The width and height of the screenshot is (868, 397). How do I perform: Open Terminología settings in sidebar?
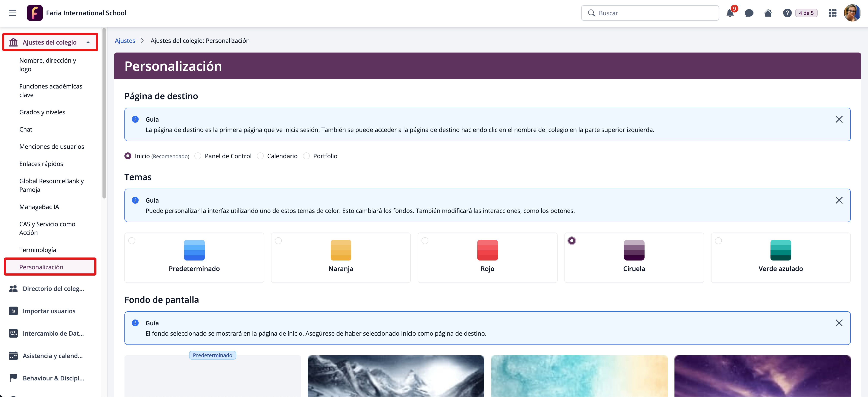37,250
